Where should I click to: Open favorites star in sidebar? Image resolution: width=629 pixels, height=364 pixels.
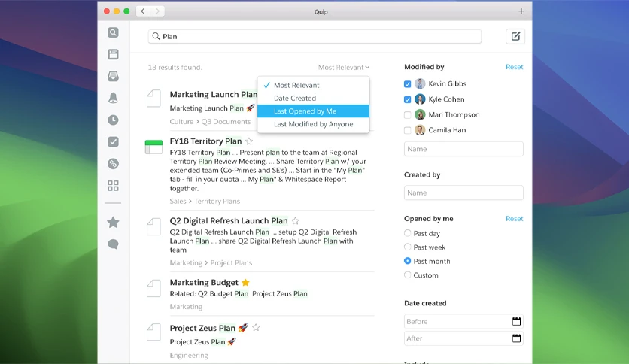coord(113,222)
